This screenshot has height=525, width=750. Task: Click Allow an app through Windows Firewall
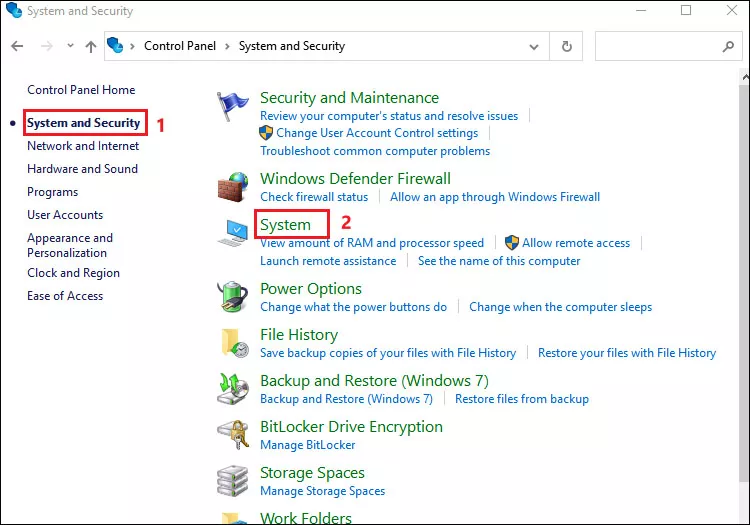(495, 197)
